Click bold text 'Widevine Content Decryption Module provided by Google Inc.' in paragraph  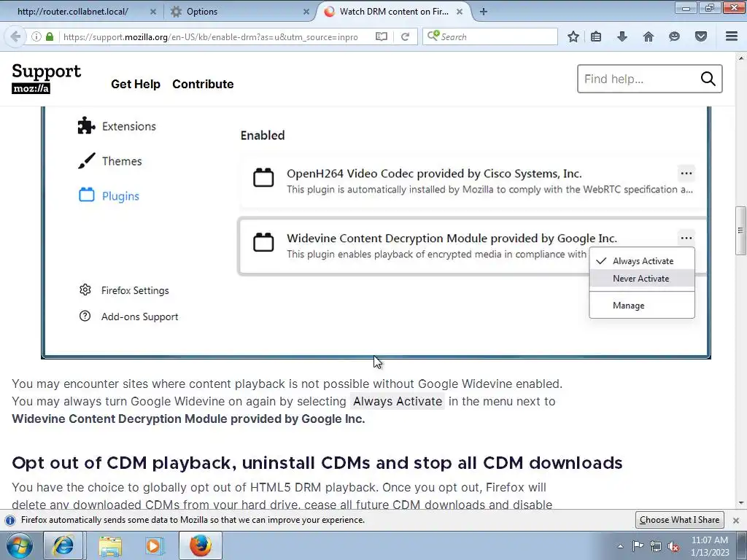point(188,419)
